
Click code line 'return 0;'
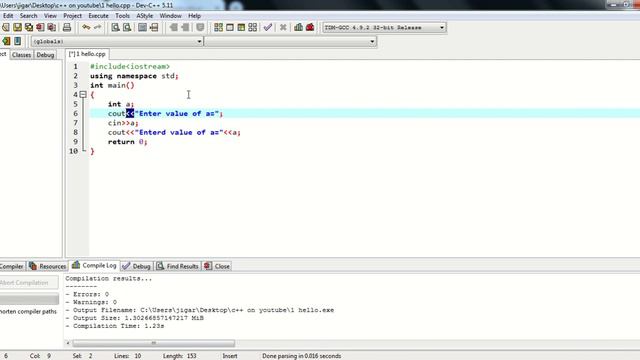(127, 142)
